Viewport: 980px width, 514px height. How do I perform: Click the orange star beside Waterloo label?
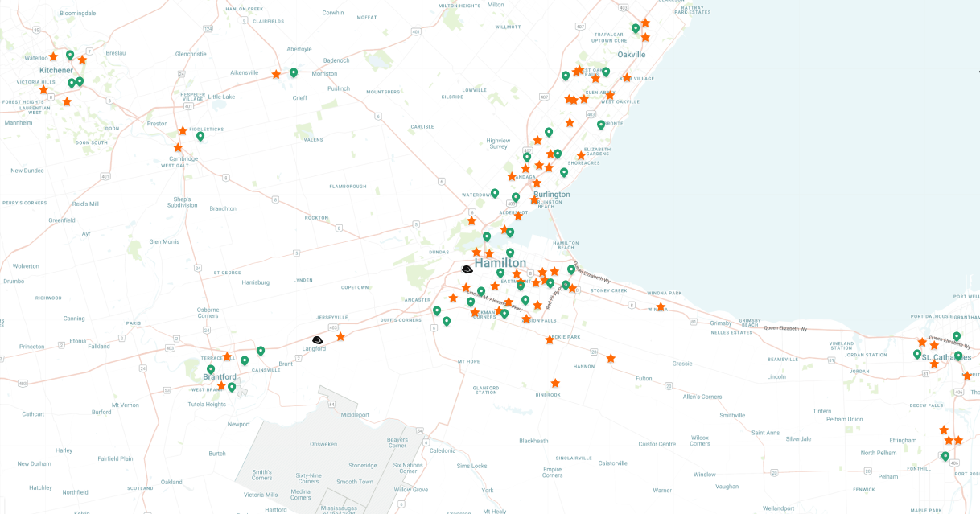click(x=53, y=57)
